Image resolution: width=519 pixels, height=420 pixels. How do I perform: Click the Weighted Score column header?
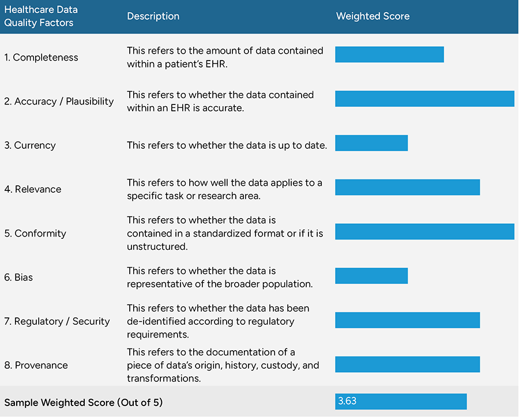373,16
